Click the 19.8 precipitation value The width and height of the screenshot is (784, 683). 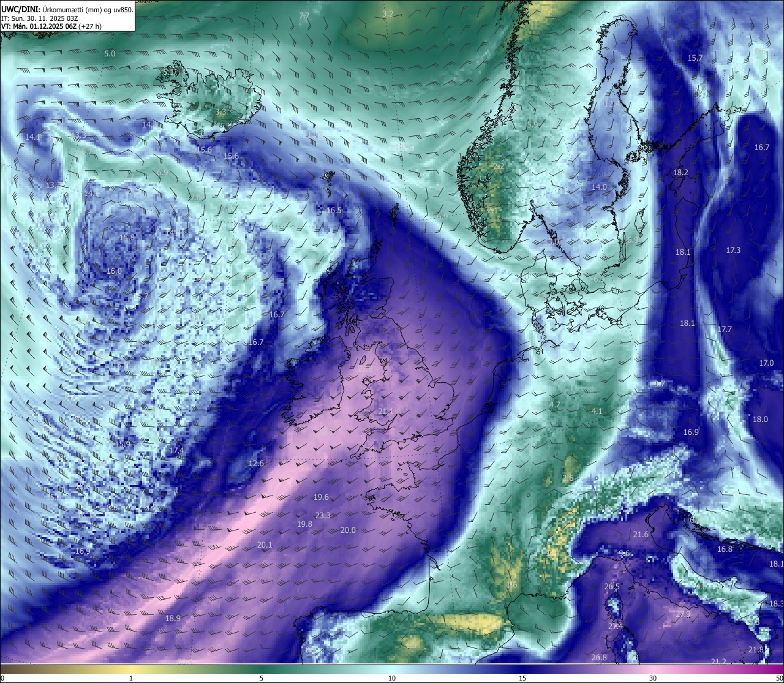click(x=304, y=524)
